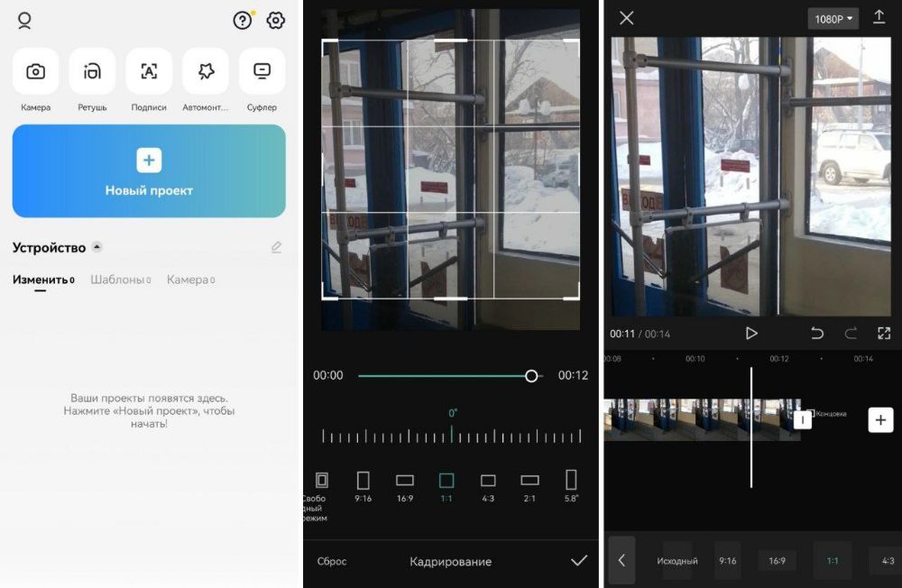Enter fullscreen preview
The height and width of the screenshot is (588, 902).
pos(884,333)
